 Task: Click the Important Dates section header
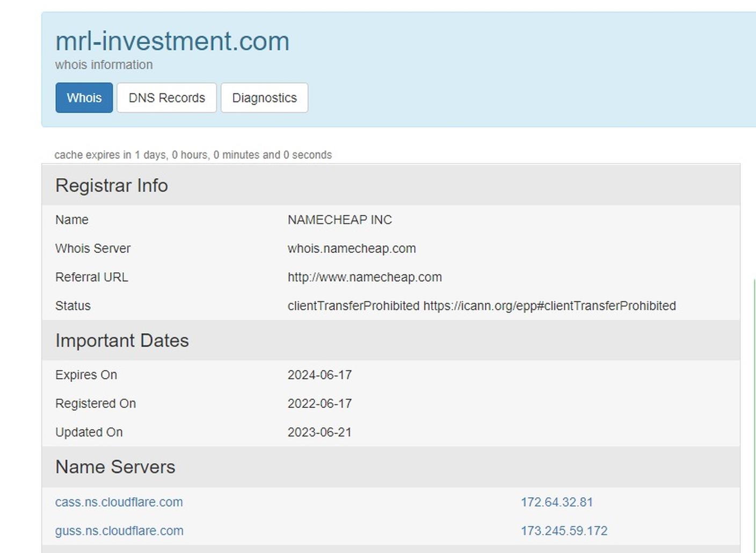[x=391, y=340]
